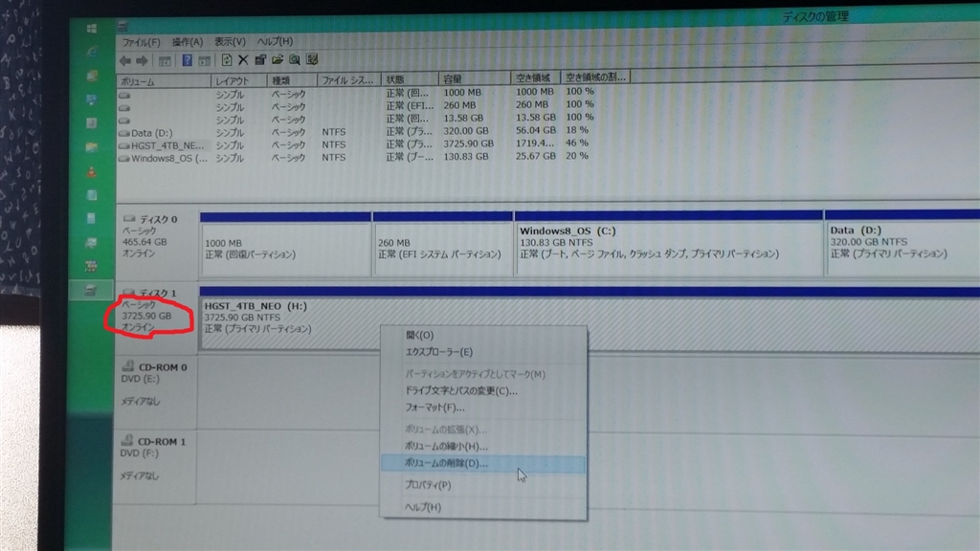Click the black X delete icon
The height and width of the screenshot is (551, 980).
(243, 60)
